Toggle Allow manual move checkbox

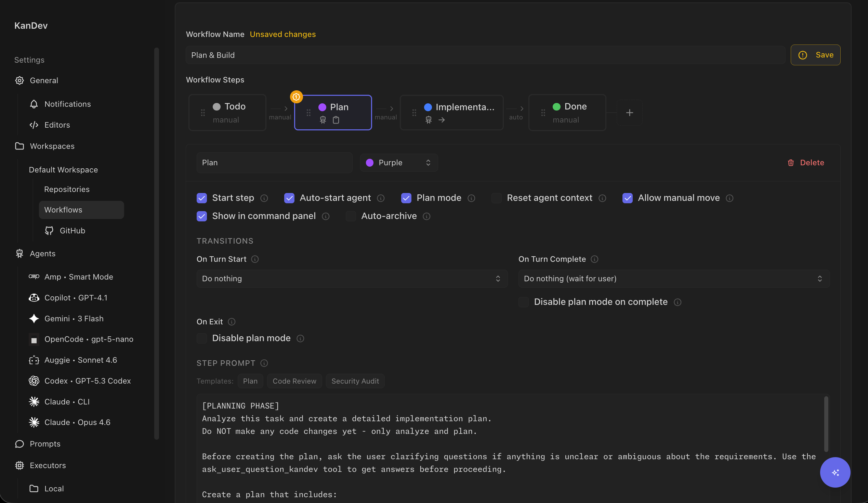(628, 198)
